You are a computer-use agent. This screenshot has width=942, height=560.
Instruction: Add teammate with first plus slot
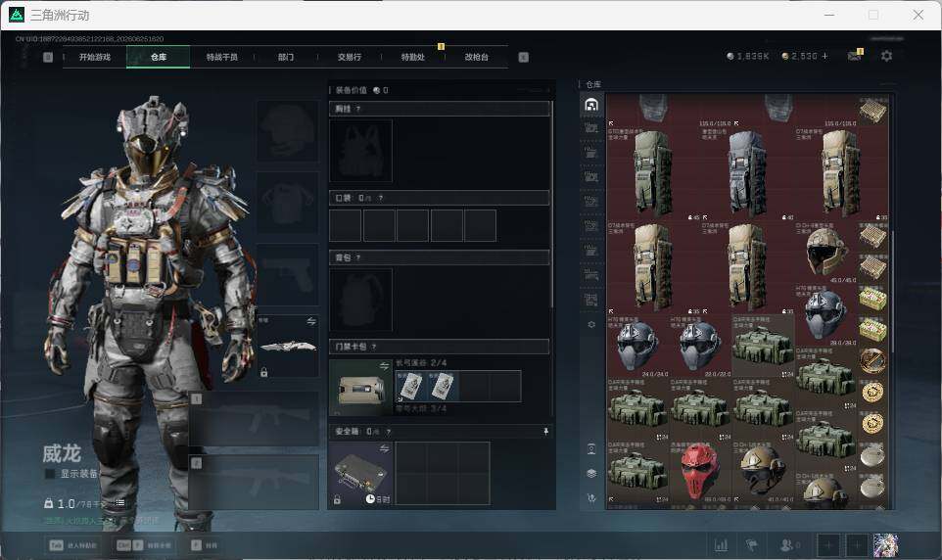point(827,545)
